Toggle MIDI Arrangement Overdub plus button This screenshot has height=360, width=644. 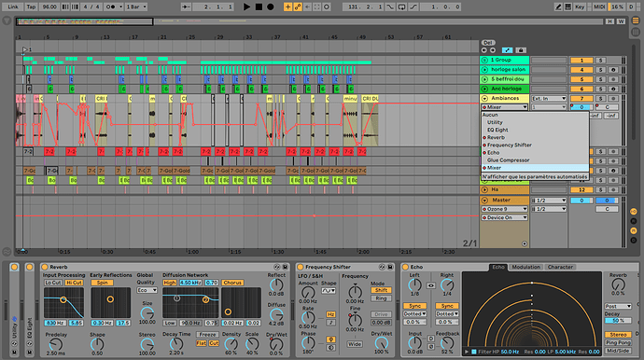click(x=287, y=7)
